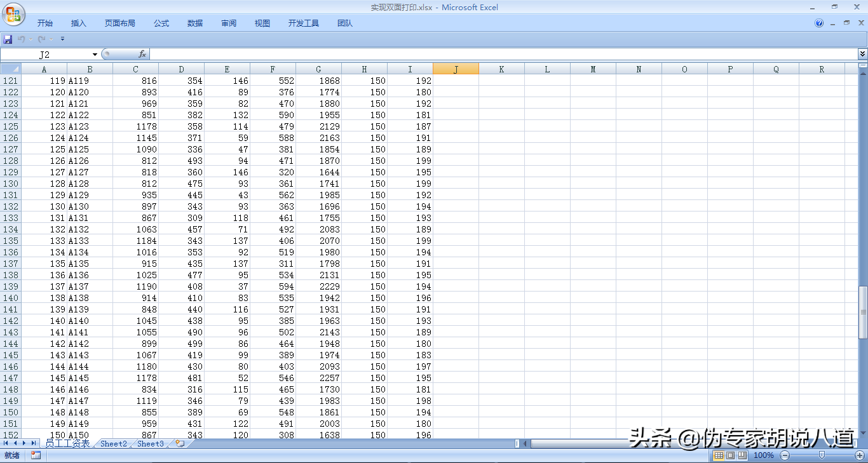This screenshot has width=868, height=463.
Task: Open the 插入 ribbon tab
Action: [x=79, y=23]
